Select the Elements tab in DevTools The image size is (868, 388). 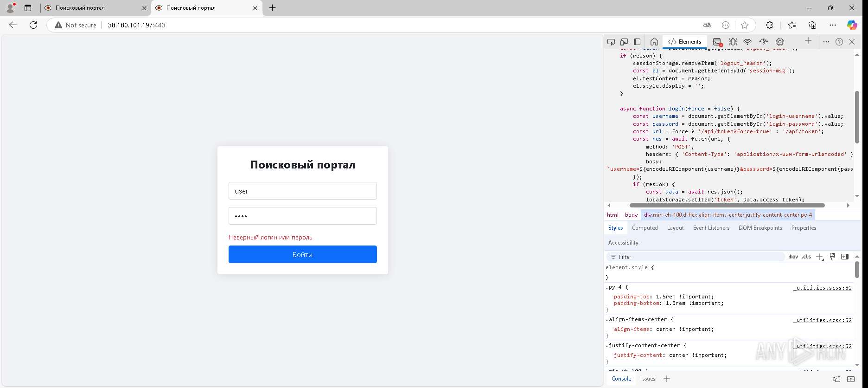[685, 42]
